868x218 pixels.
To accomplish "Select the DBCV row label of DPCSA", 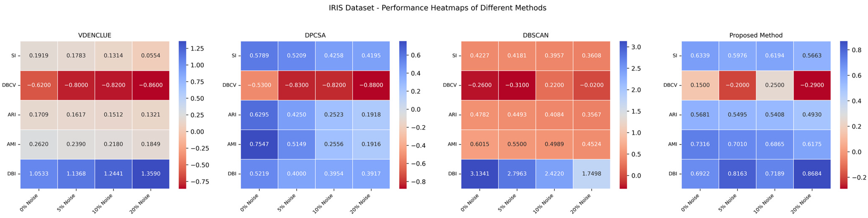I will click(229, 85).
